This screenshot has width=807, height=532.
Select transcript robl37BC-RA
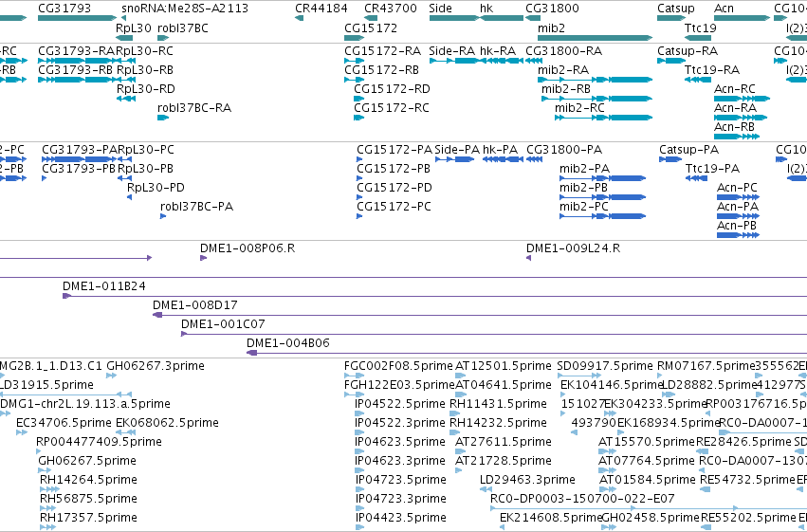pyautogui.click(x=194, y=107)
